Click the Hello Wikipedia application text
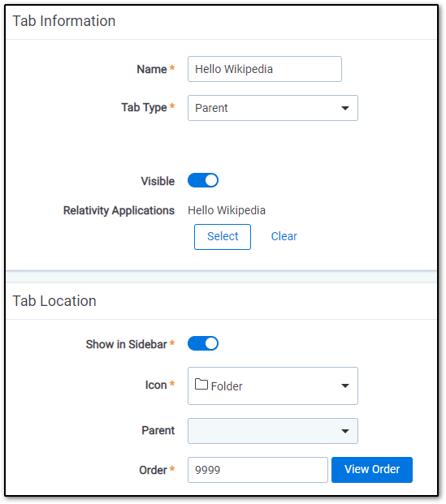The height and width of the screenshot is (504, 446). click(x=227, y=210)
